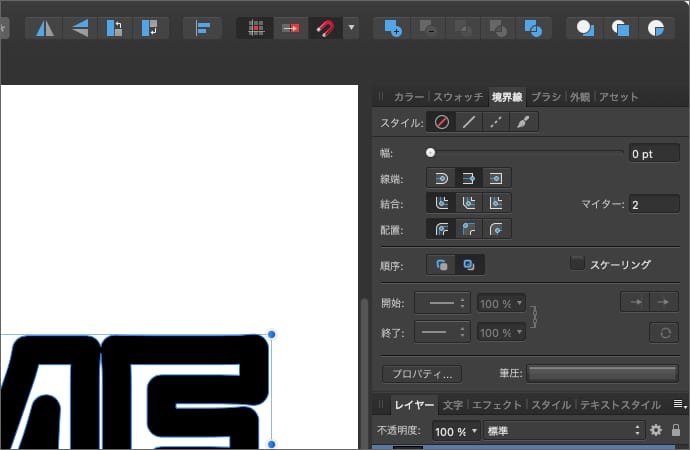Screen dimensions: 690x450
Task: Click the マイター value input field
Action: [653, 204]
